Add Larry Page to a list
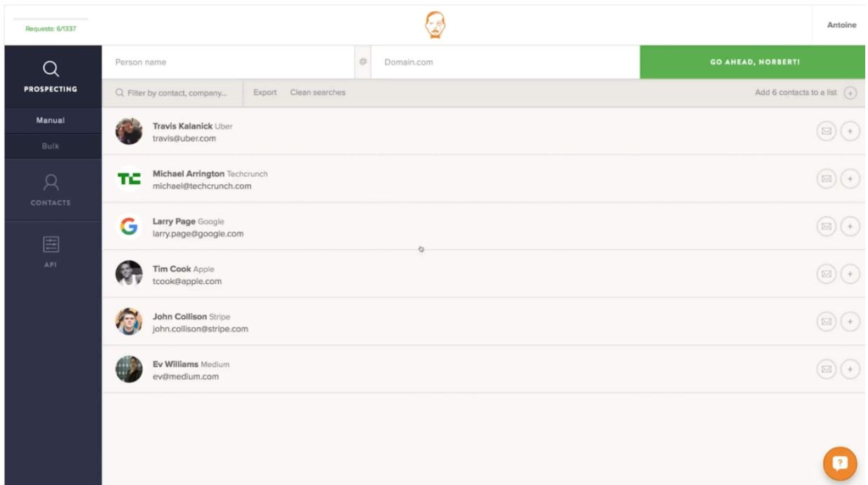 click(x=850, y=226)
